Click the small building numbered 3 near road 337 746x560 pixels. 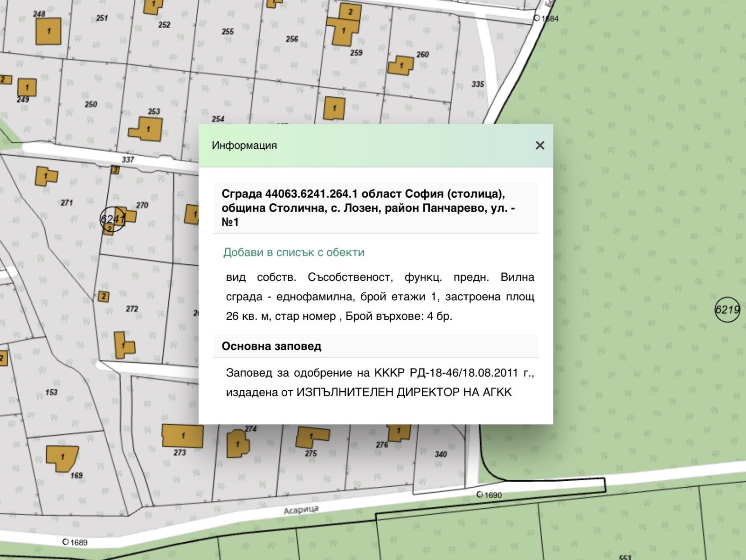[115, 170]
